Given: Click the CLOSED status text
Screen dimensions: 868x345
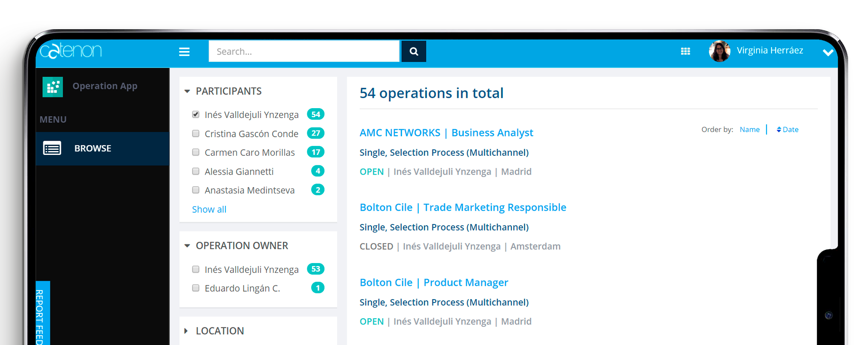Looking at the screenshot, I should pos(376,247).
